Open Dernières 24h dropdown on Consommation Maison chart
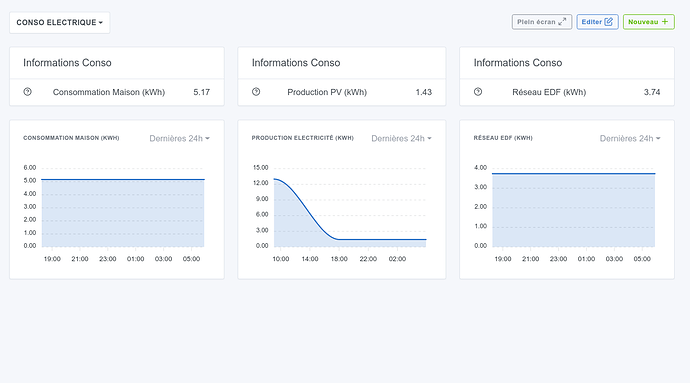Image resolution: width=690 pixels, height=383 pixels. 180,139
